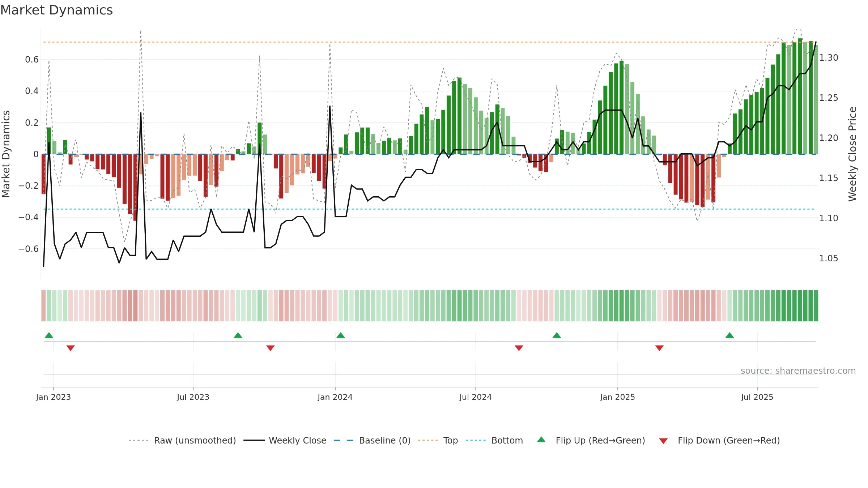Viewport: 868px width, 488px height.
Task: Click the Jan 2025 x-axis label
Action: tap(618, 397)
